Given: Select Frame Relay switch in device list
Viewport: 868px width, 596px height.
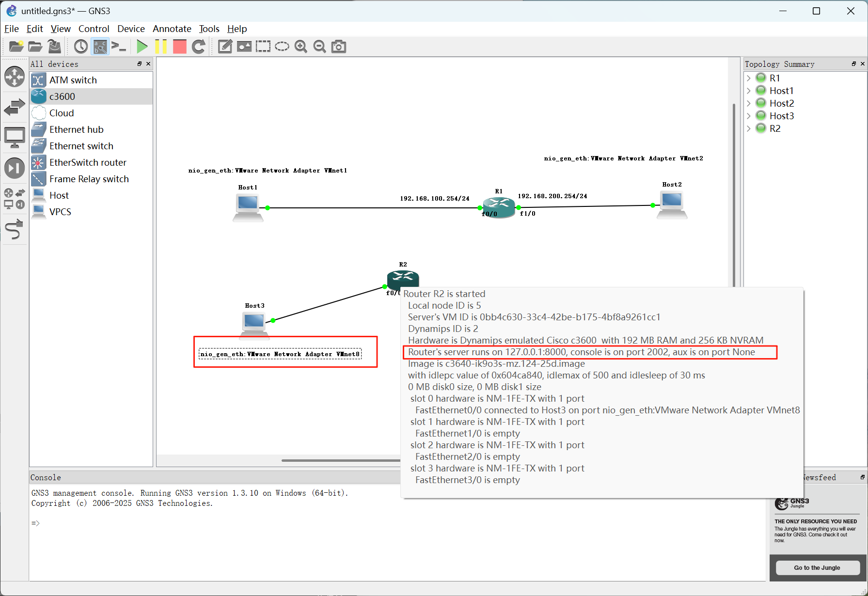Looking at the screenshot, I should [91, 179].
